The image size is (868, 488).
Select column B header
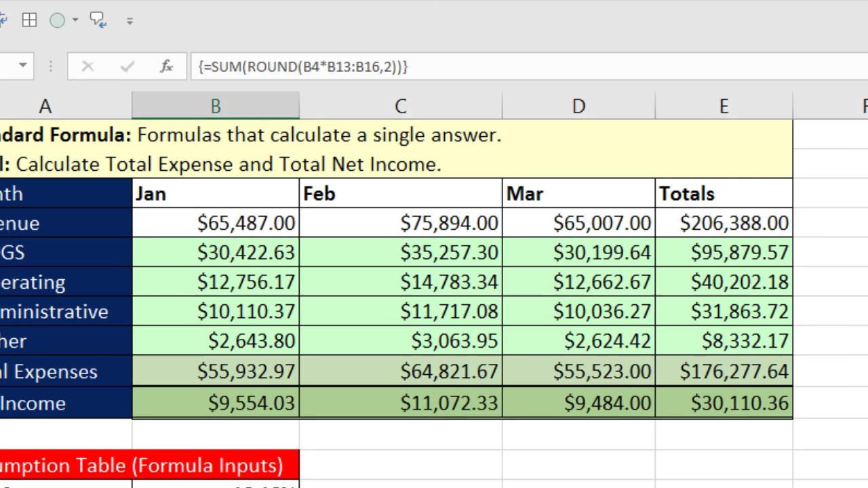[x=216, y=106]
